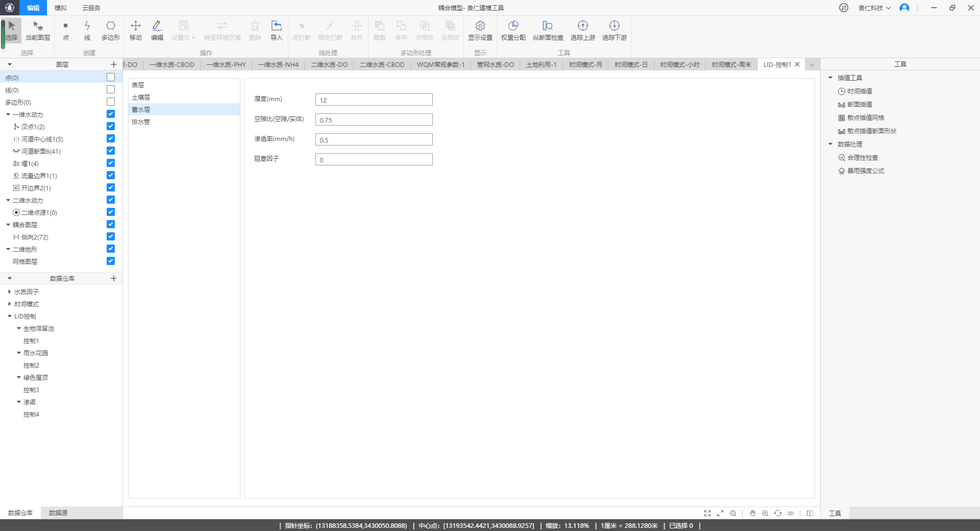Open 暴雨强度公式 tool
This screenshot has width=980, height=531.
(861, 171)
